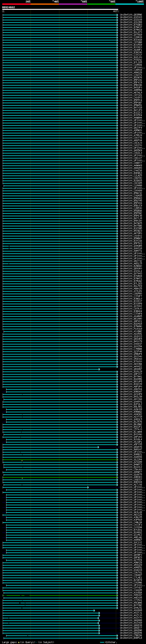Select hit UniRef100_A4WBA4
Screen dimensions: 146x644
(131, 118)
